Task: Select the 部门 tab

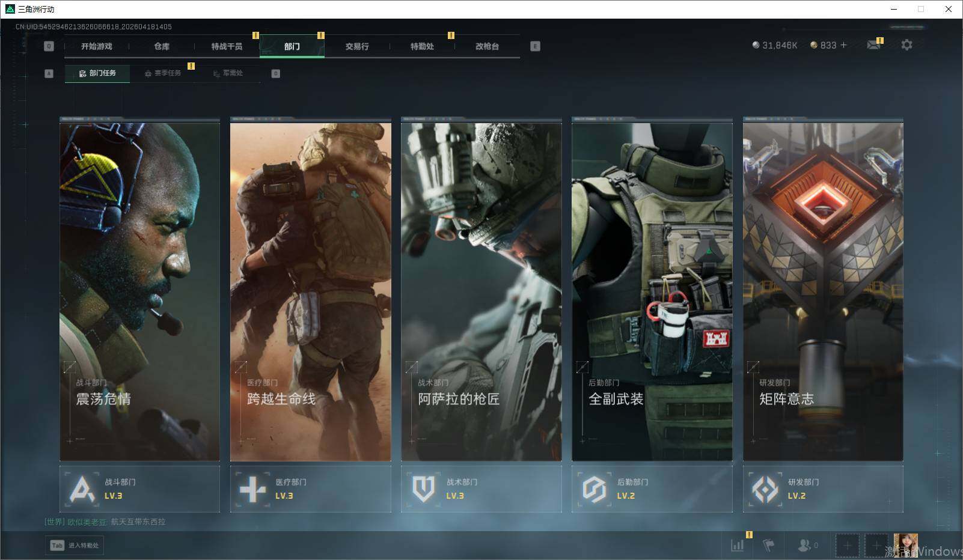Action: click(292, 46)
